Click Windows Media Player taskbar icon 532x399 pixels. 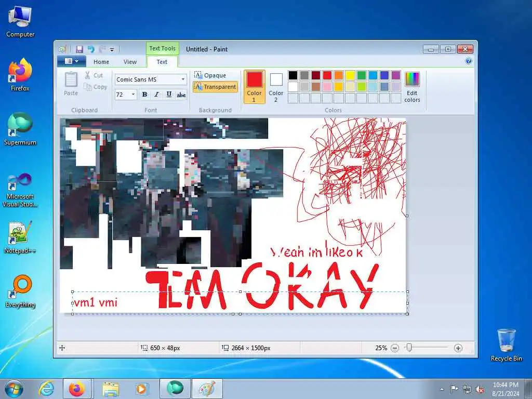(141, 389)
